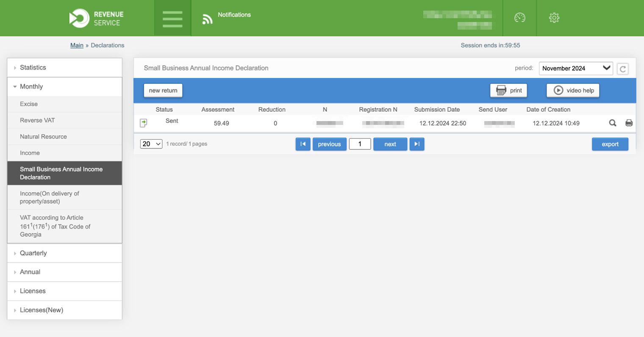Jump to the first page of records
This screenshot has width=644, height=337.
click(x=303, y=144)
